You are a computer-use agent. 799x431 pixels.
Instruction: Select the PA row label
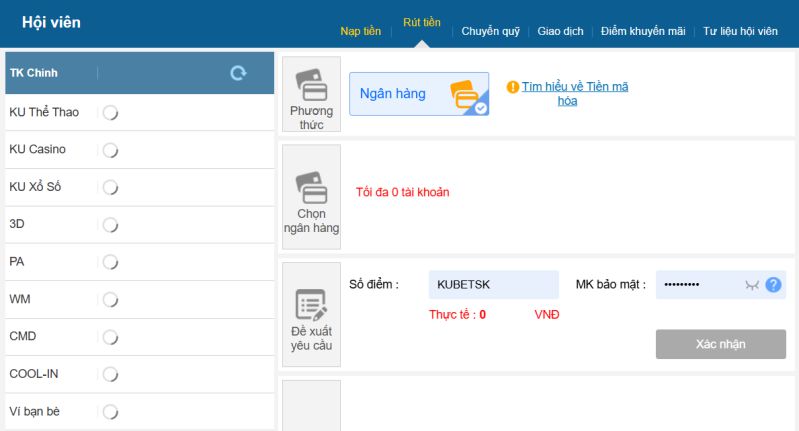point(16,261)
